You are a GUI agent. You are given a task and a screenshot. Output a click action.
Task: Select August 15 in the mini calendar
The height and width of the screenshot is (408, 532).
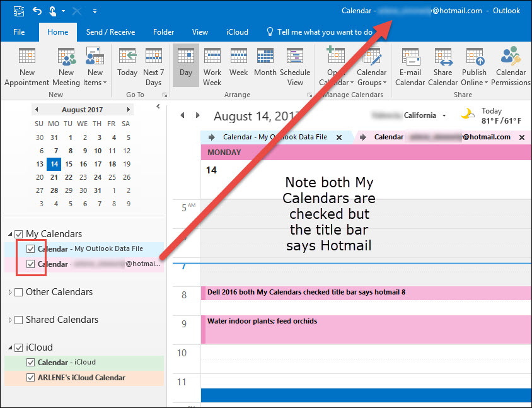(x=69, y=164)
